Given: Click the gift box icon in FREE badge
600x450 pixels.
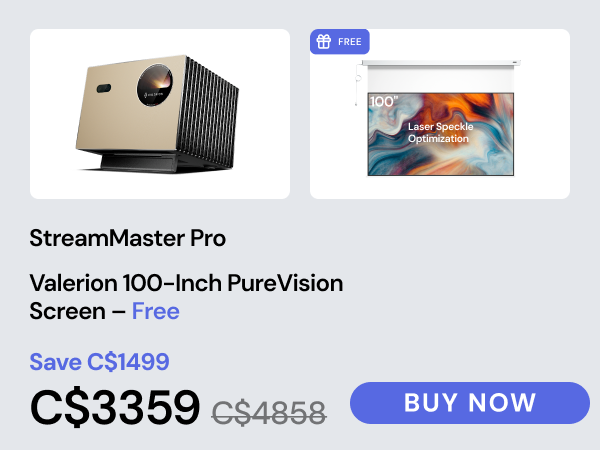Looking at the screenshot, I should 324,41.
